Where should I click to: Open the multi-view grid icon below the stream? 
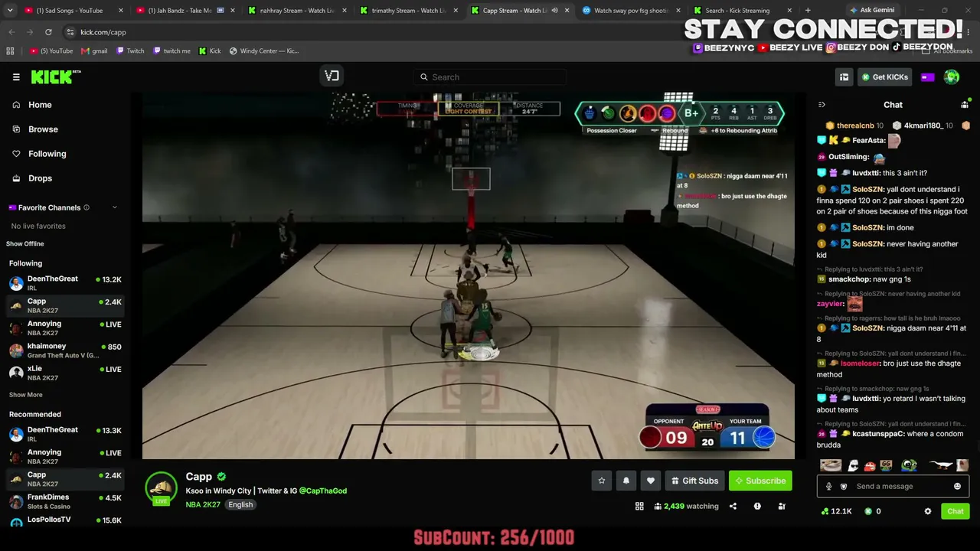639,506
